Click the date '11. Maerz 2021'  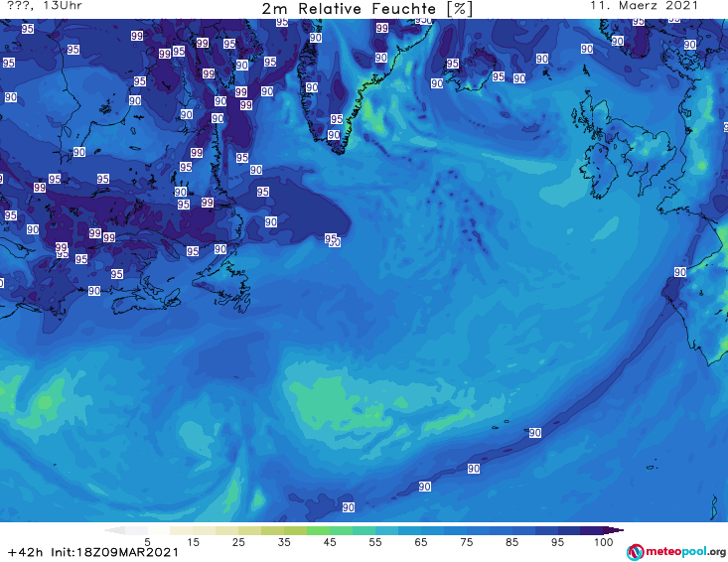point(644,6)
